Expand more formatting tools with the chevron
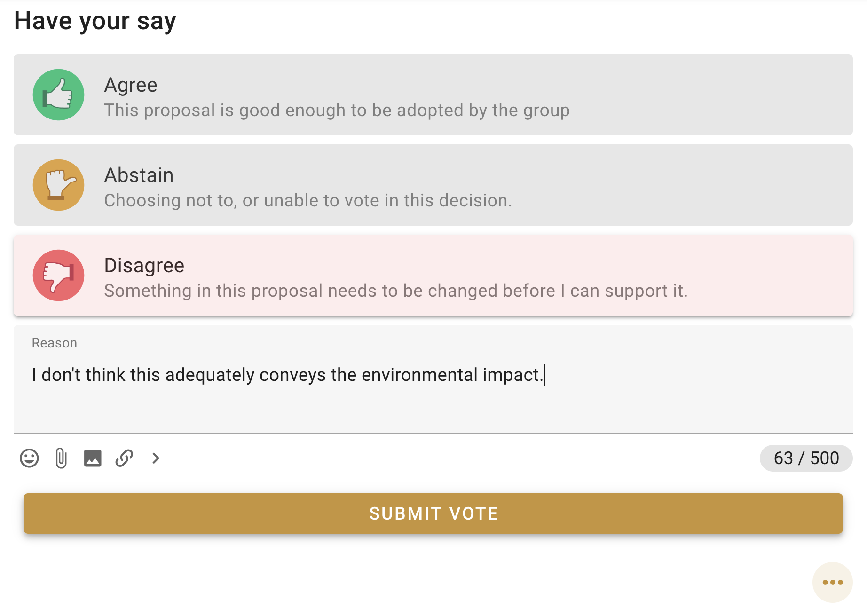Viewport: 867px width, 616px height. click(156, 458)
